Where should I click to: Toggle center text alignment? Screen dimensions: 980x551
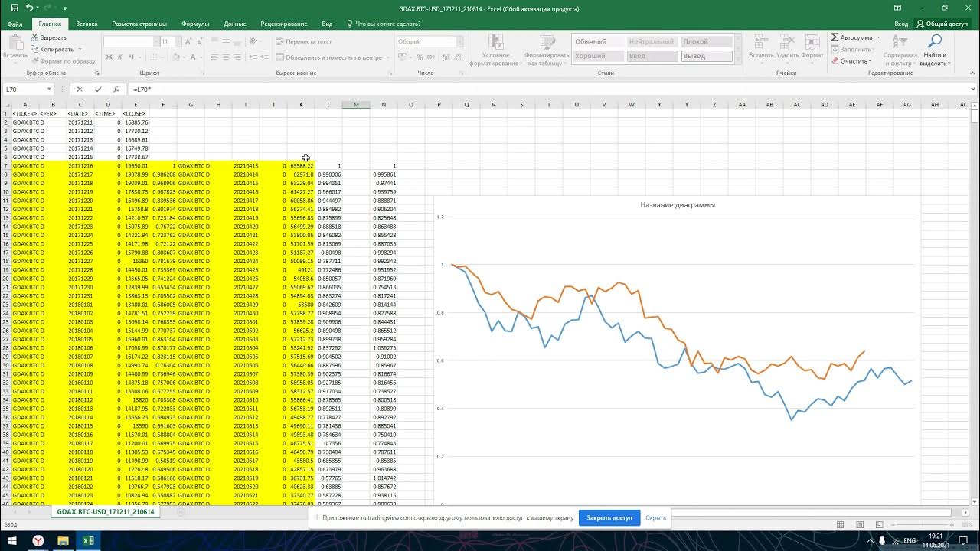pyautogui.click(x=226, y=57)
